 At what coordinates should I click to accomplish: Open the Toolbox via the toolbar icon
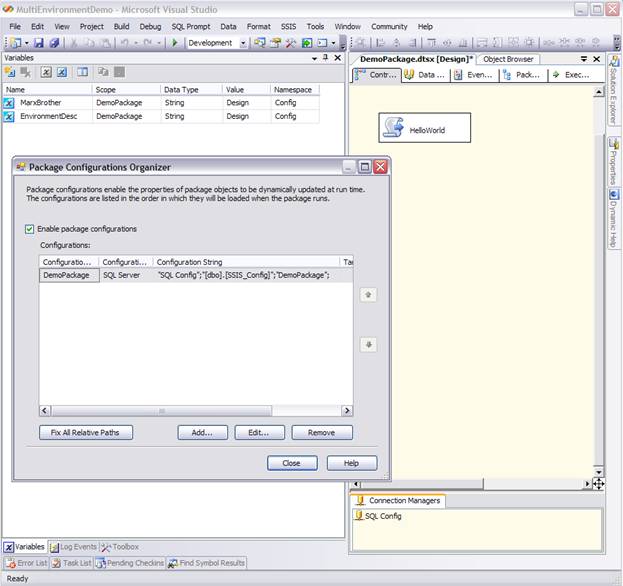pos(291,43)
